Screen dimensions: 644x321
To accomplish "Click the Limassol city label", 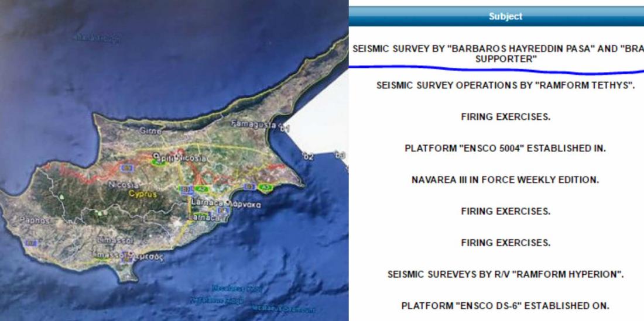I will 115,240.
